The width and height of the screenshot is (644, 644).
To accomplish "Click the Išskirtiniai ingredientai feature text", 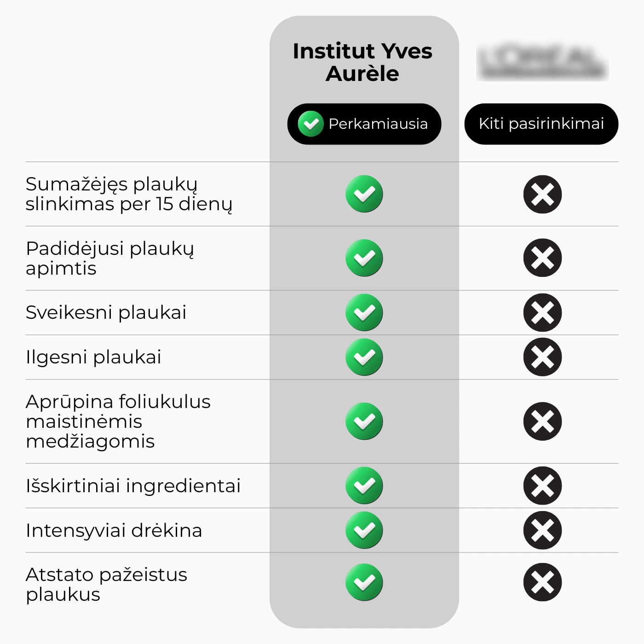I will tap(133, 486).
